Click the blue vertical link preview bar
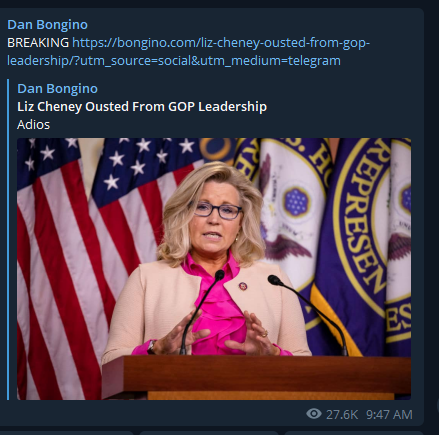 coord(8,239)
